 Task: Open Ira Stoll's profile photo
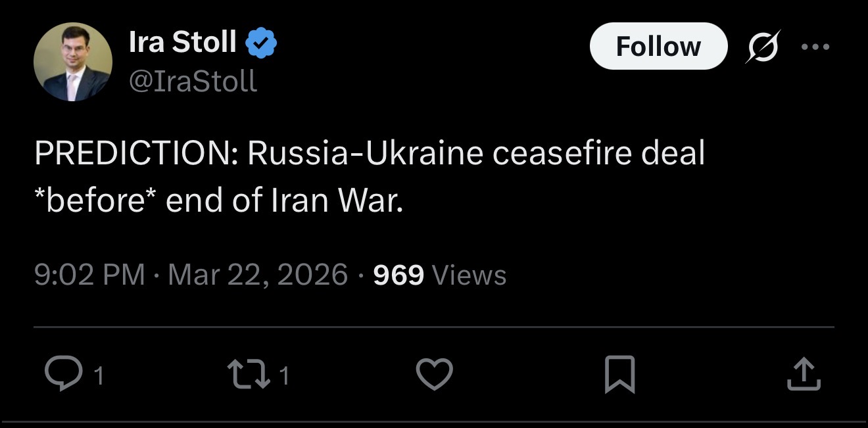72,62
